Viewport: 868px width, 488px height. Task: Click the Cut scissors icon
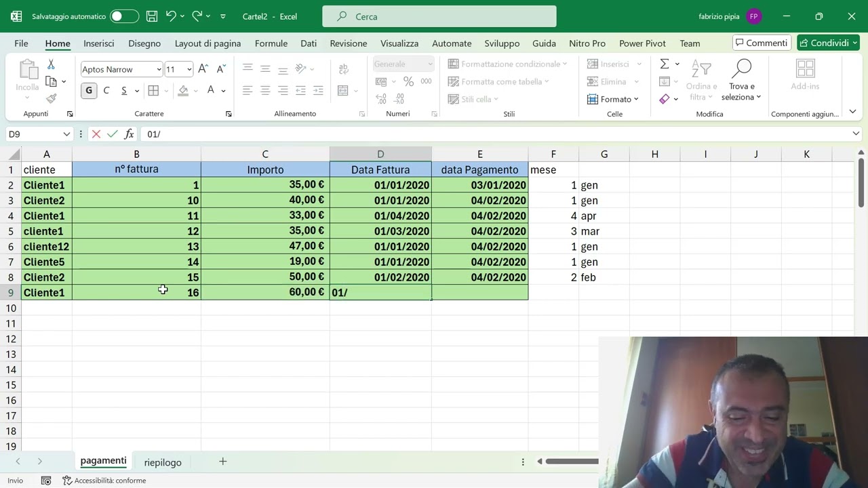pyautogui.click(x=51, y=64)
